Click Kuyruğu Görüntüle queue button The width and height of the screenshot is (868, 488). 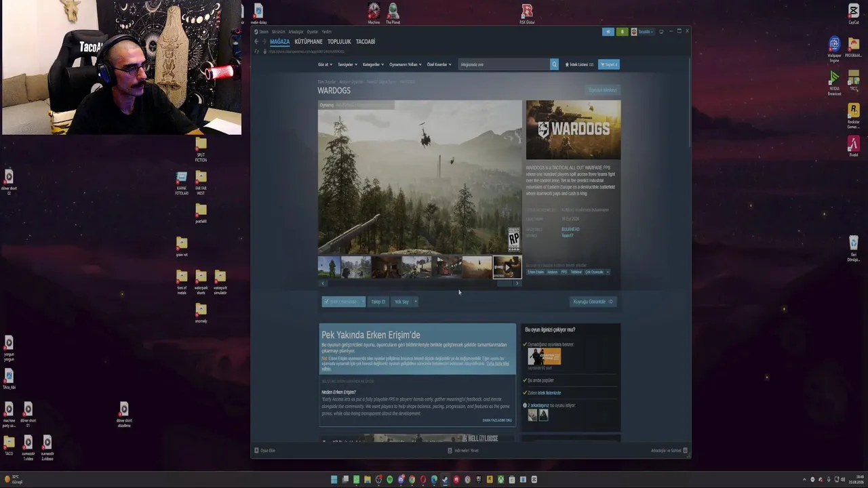(x=593, y=302)
